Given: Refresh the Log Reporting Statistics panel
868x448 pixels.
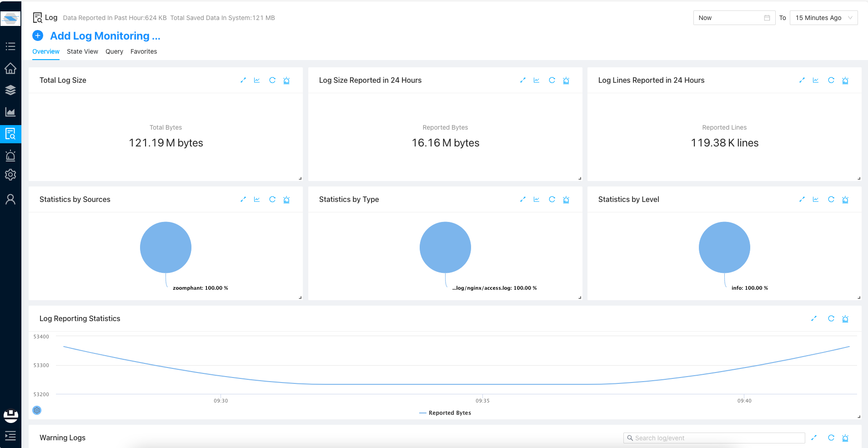Looking at the screenshot, I should 831,319.
